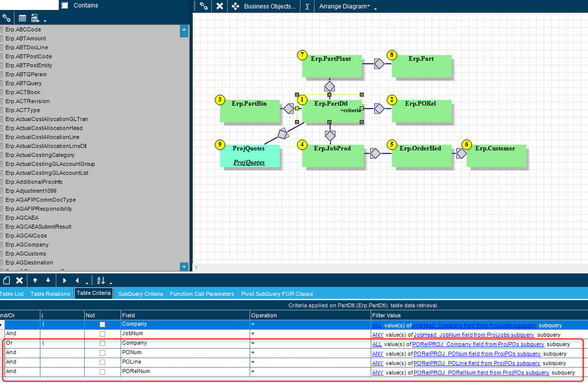The width and height of the screenshot is (588, 383).
Task: Click the move up arrow icon
Action: pos(35,280)
